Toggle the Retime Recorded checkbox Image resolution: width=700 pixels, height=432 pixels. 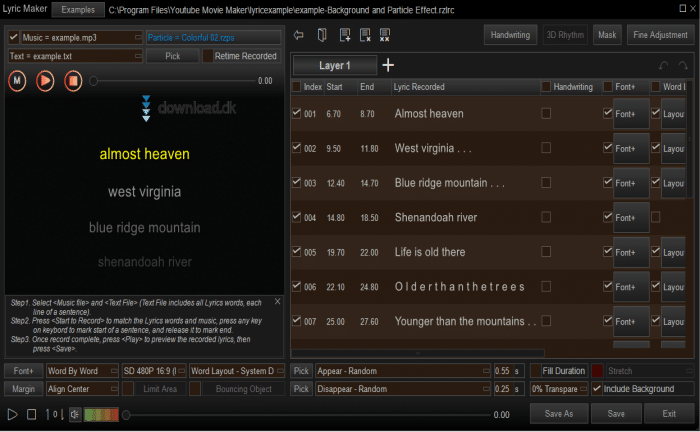[208, 56]
